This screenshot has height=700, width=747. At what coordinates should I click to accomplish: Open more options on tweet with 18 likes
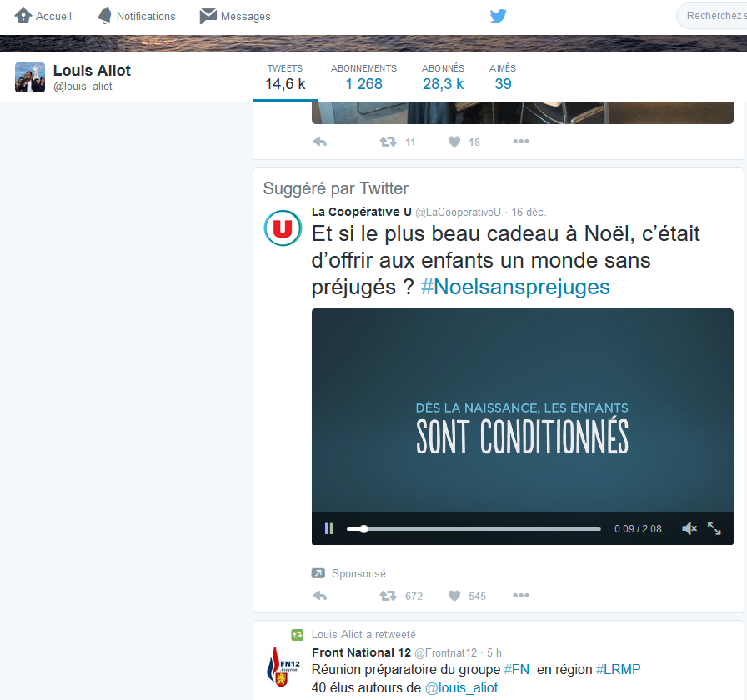[521, 142]
